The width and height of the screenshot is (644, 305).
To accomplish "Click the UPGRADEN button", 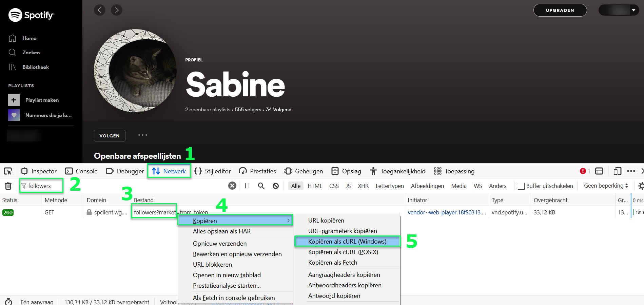I will coord(560,10).
